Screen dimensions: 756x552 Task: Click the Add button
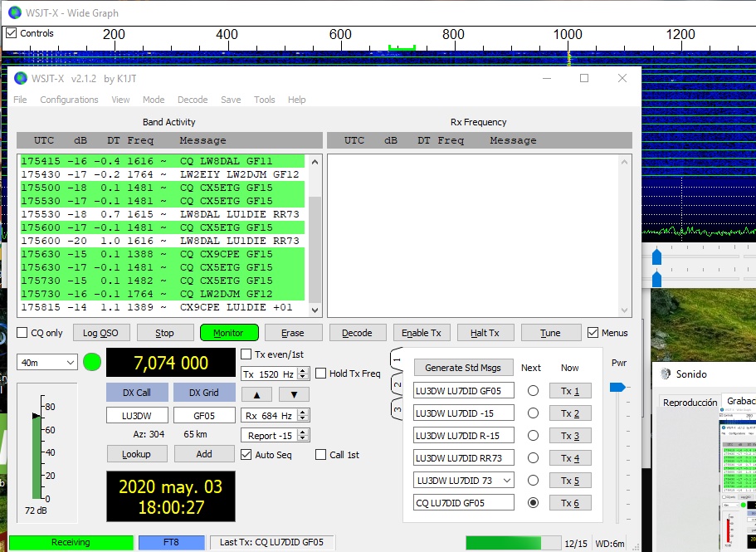coord(204,454)
